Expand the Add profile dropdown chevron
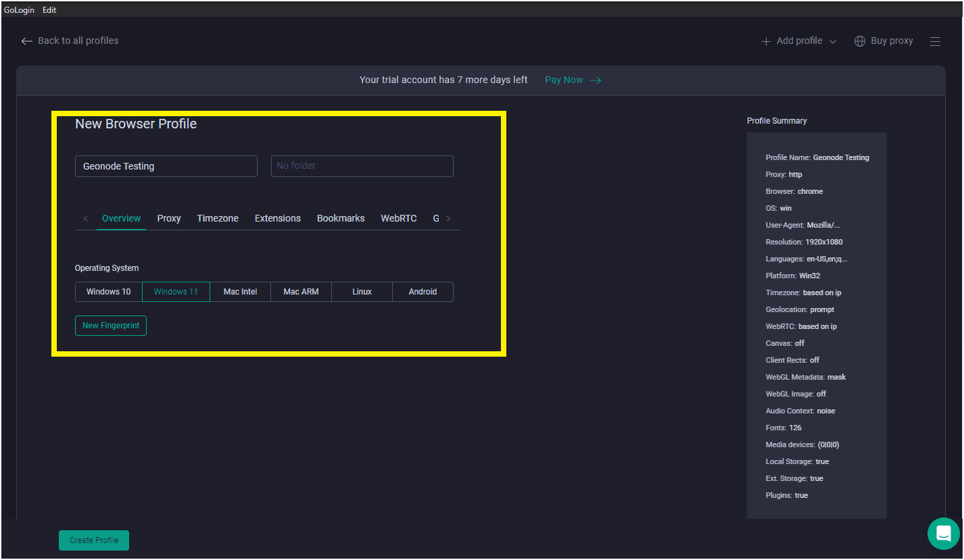964x560 pixels. click(x=834, y=41)
